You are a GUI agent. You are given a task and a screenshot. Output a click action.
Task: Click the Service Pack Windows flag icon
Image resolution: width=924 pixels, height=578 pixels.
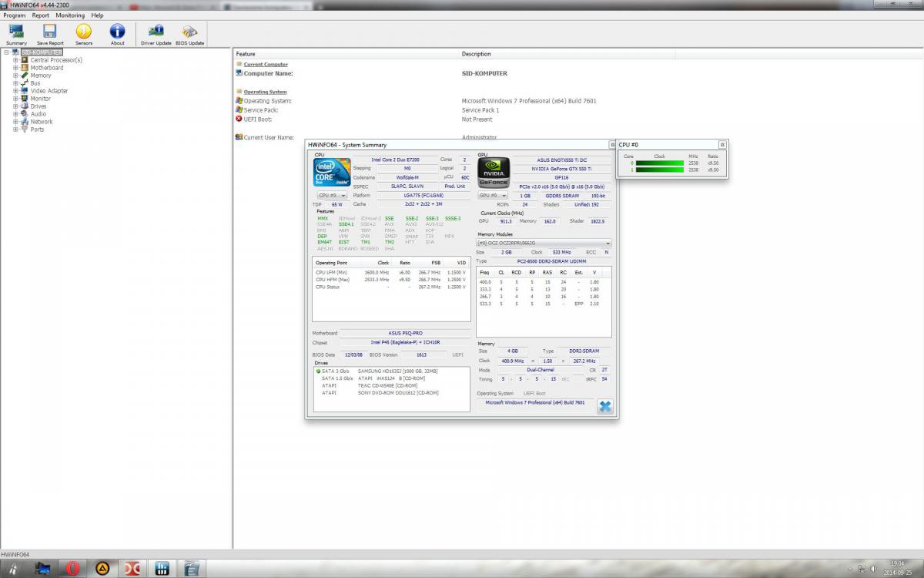pyautogui.click(x=239, y=109)
